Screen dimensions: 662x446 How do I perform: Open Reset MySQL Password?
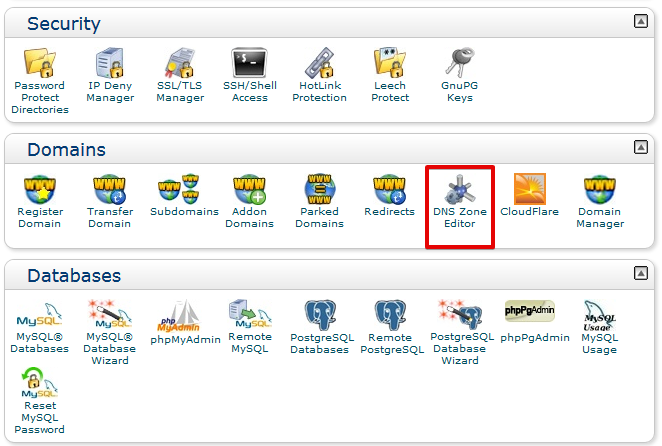(x=40, y=401)
